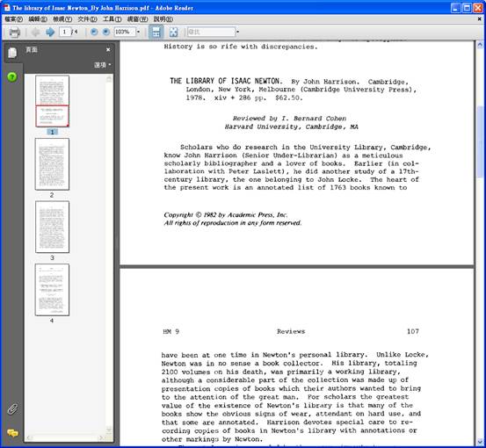Open attachments paperclip panel icon
Viewport: 486px width, 448px height.
click(x=12, y=409)
